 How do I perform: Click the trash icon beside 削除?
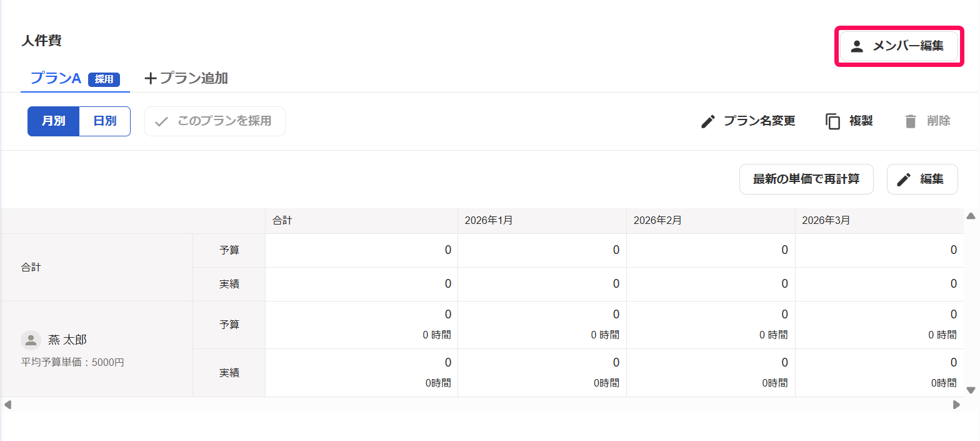point(911,121)
